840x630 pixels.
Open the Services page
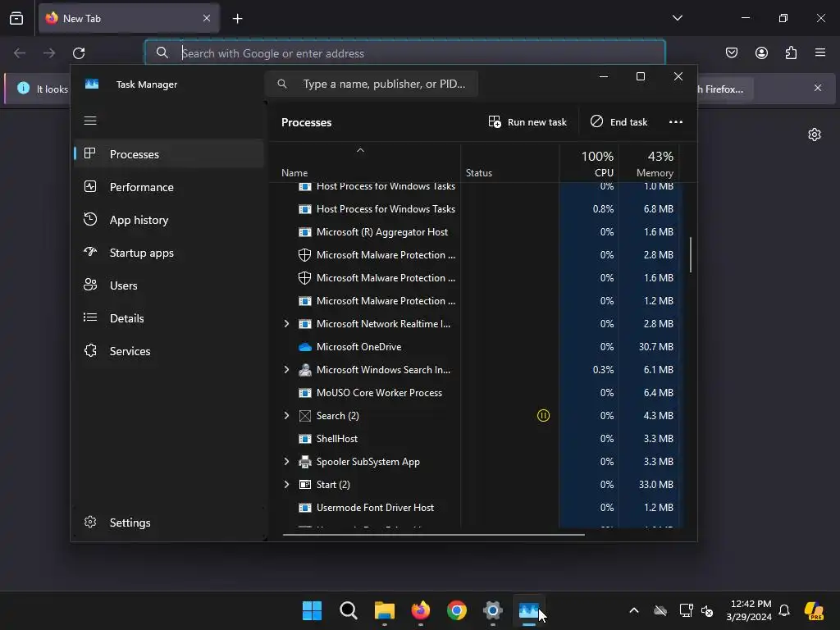point(169,351)
